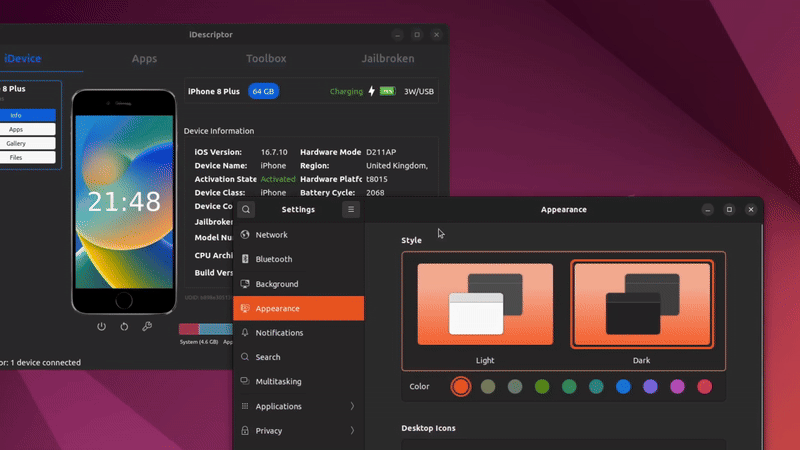Choose the sage gray-green accent color

(515, 386)
